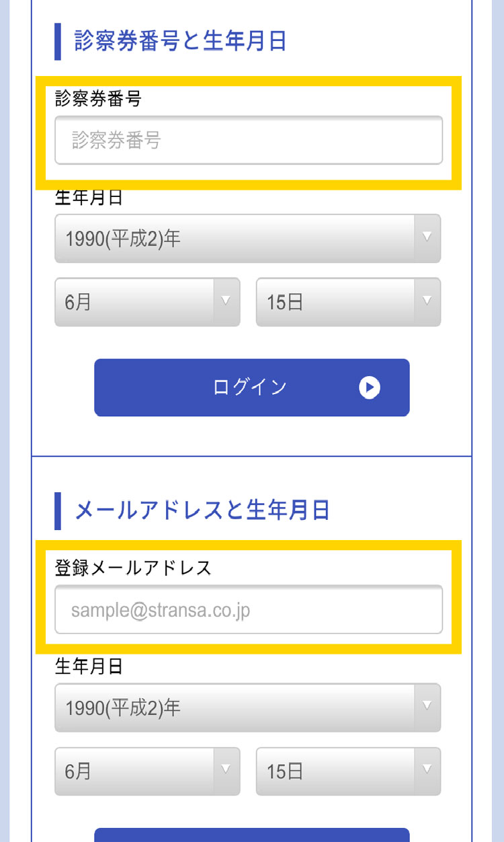Click arrow of 6月 dropdown in 診察券番号 section
The height and width of the screenshot is (842, 504).
226,301
